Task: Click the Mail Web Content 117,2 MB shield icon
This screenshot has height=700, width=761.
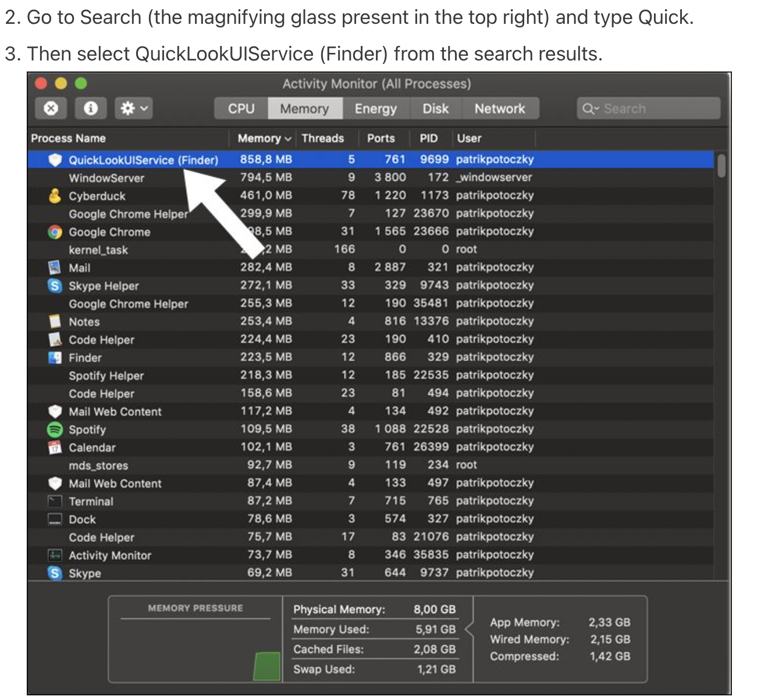Action: tap(55, 412)
